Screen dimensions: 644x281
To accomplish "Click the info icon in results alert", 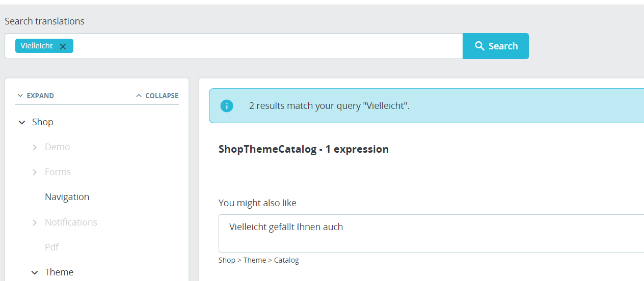I will point(227,106).
